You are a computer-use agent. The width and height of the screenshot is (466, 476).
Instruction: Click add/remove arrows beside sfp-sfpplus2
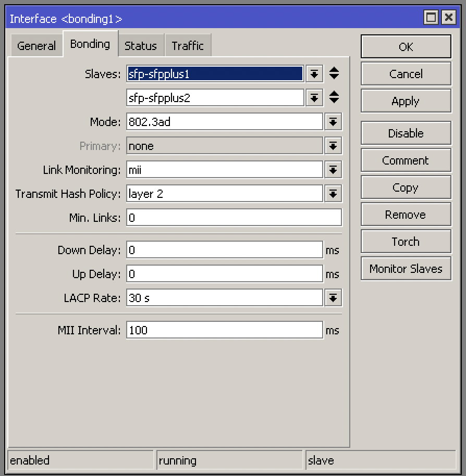334,97
